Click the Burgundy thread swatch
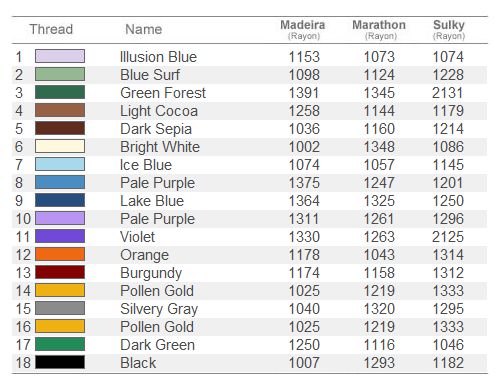The width and height of the screenshot is (500, 384). coord(60,272)
